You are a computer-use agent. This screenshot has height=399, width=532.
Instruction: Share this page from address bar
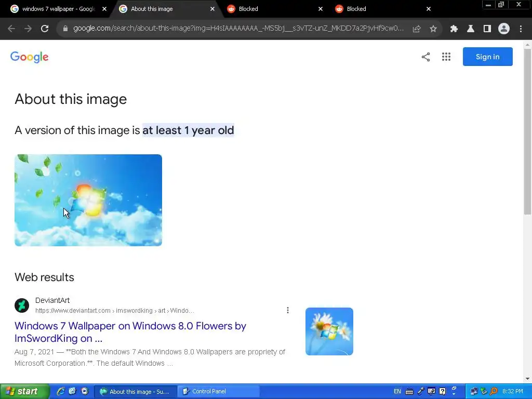pos(417,29)
